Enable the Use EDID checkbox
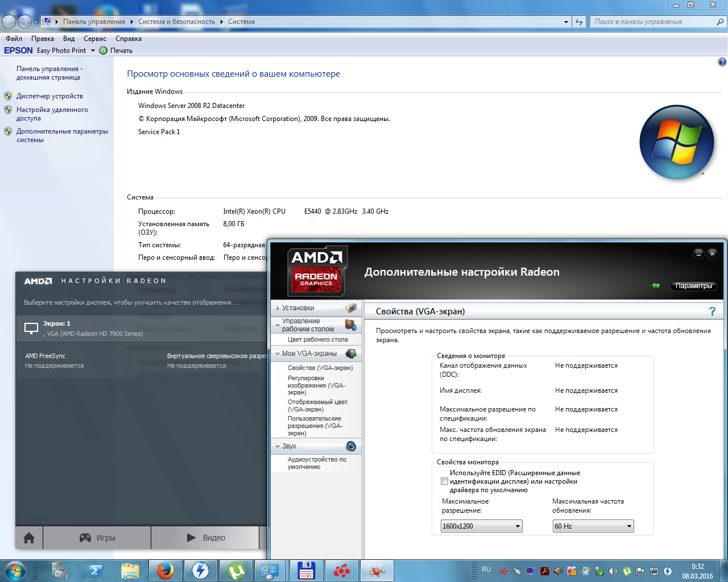This screenshot has height=582, width=728. [444, 481]
